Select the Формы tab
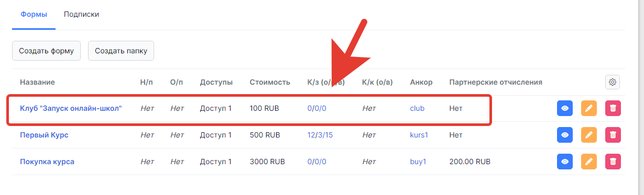The height and width of the screenshot is (195, 644). coord(34,14)
